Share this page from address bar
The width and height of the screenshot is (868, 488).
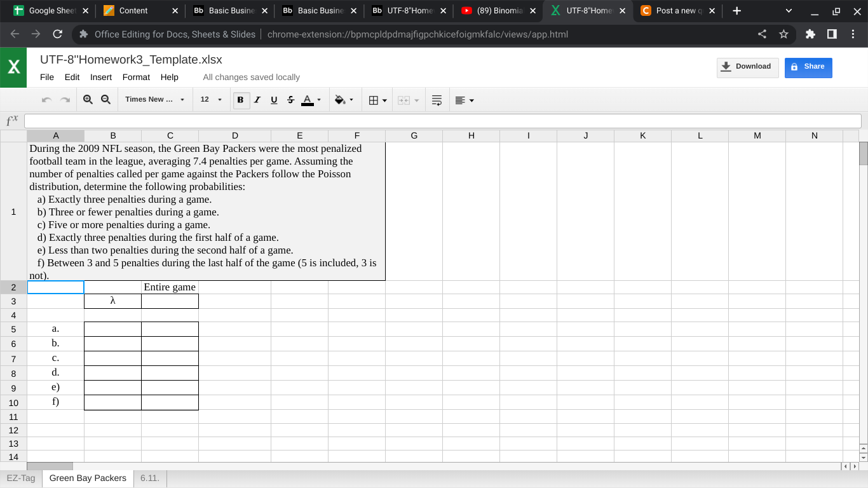click(x=762, y=34)
